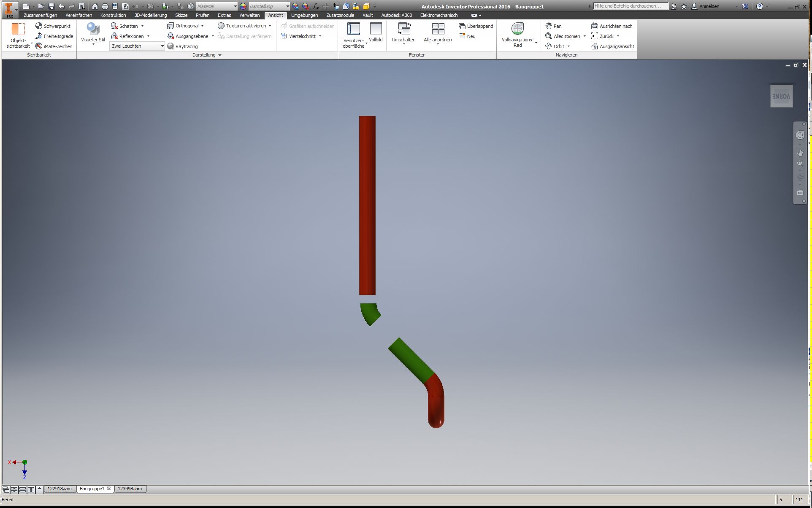Viewport: 812px width, 508px height.
Task: Open the Material dropdown in title bar
Action: coord(235,6)
